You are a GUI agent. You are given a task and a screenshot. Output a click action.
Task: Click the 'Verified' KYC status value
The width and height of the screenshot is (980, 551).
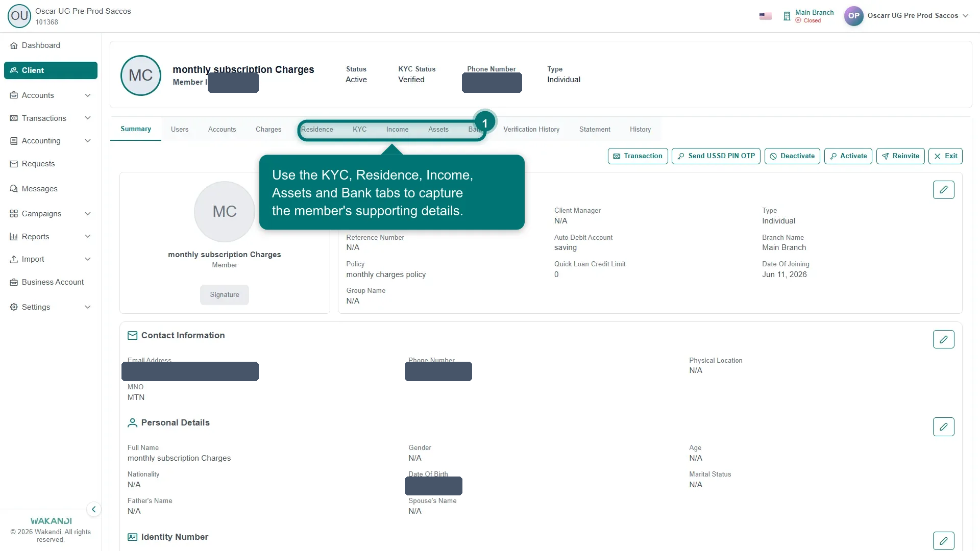pos(411,80)
